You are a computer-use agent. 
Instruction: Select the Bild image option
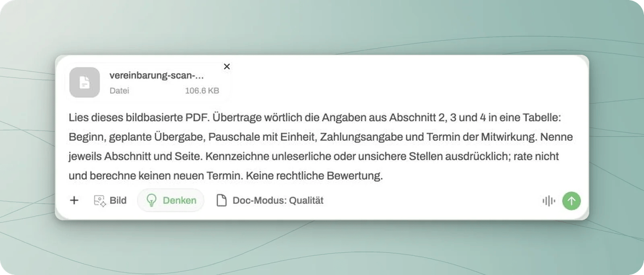point(110,200)
